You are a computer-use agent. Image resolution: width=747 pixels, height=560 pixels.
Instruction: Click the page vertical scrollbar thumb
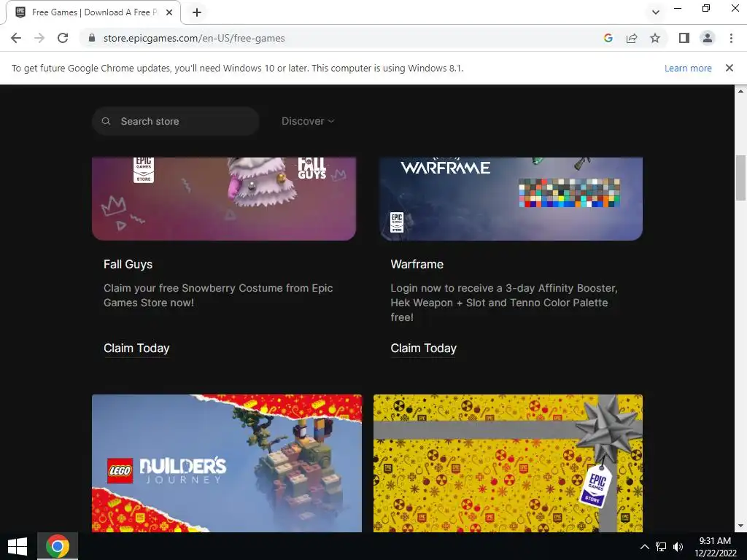740,178
